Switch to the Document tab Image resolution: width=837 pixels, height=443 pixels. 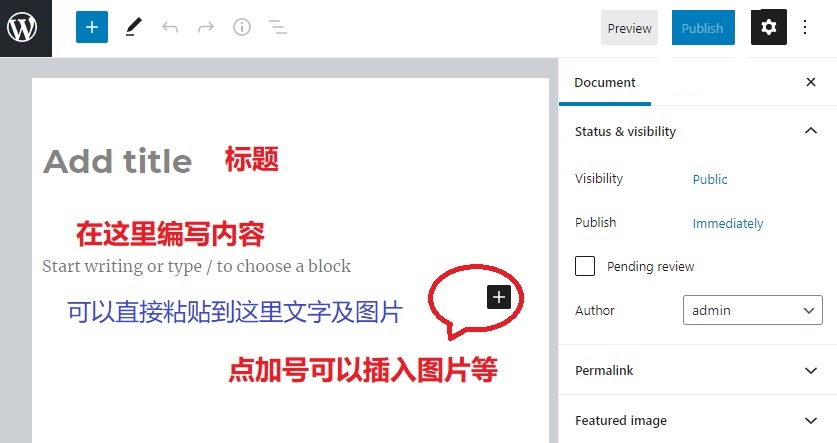point(604,83)
